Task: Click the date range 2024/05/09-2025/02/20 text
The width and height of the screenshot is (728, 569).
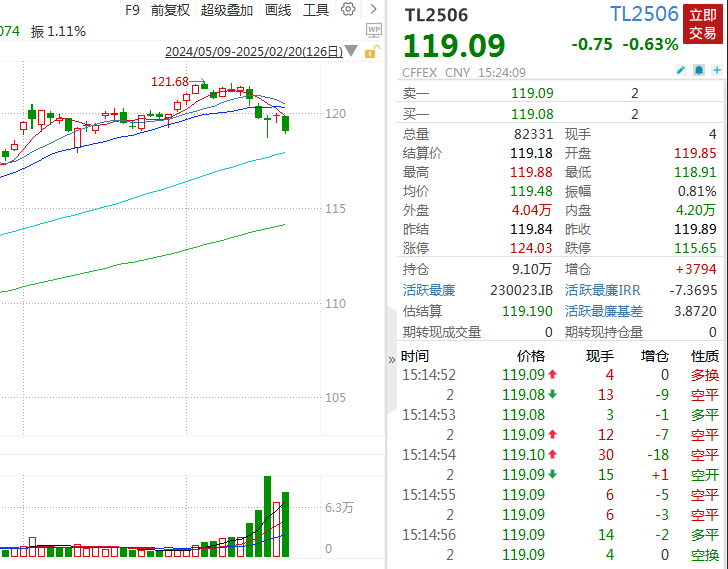Action: click(x=254, y=52)
